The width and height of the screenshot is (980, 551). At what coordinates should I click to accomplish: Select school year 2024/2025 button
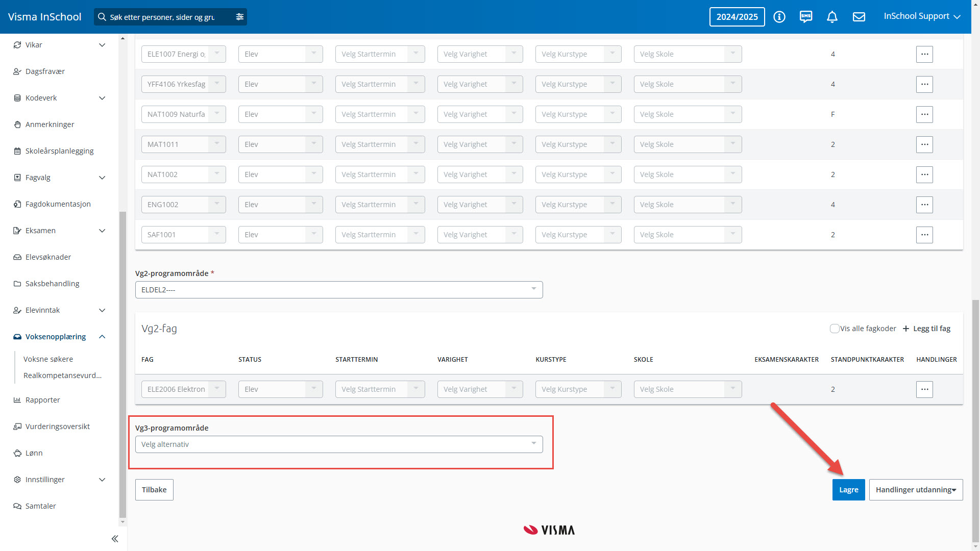coord(737,17)
